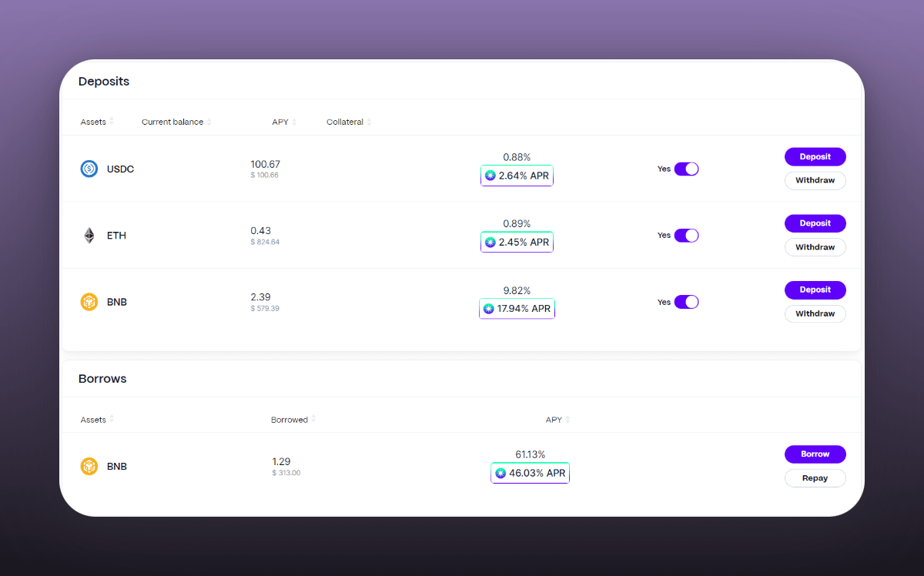Click the reward icon beside 2.64% APR
Image resolution: width=924 pixels, height=576 pixels.
pyautogui.click(x=490, y=176)
